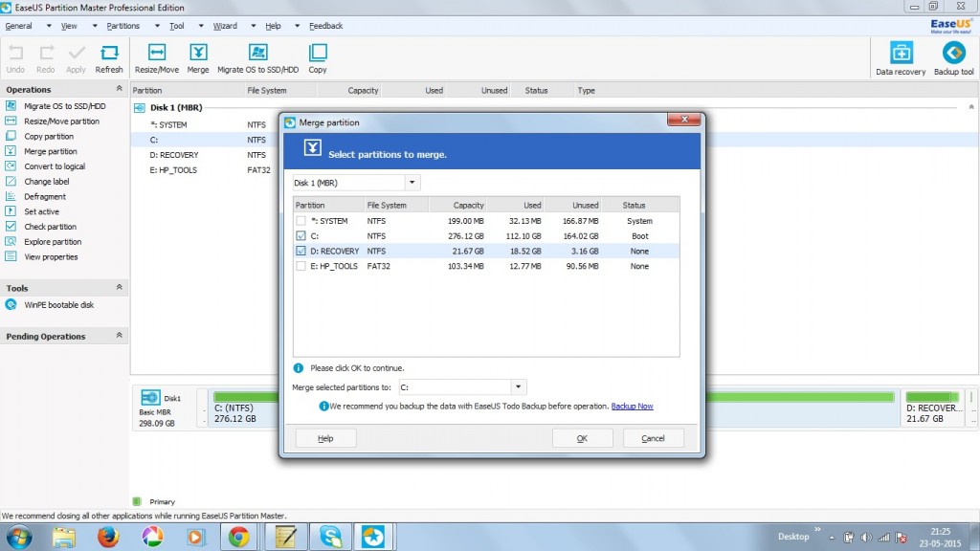Screen dimensions: 980x551
Task: Follow the Backup Now link
Action: click(x=632, y=406)
